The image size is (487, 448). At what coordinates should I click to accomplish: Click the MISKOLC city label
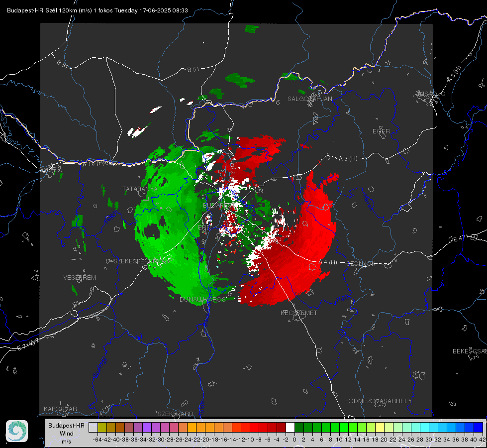tap(431, 94)
